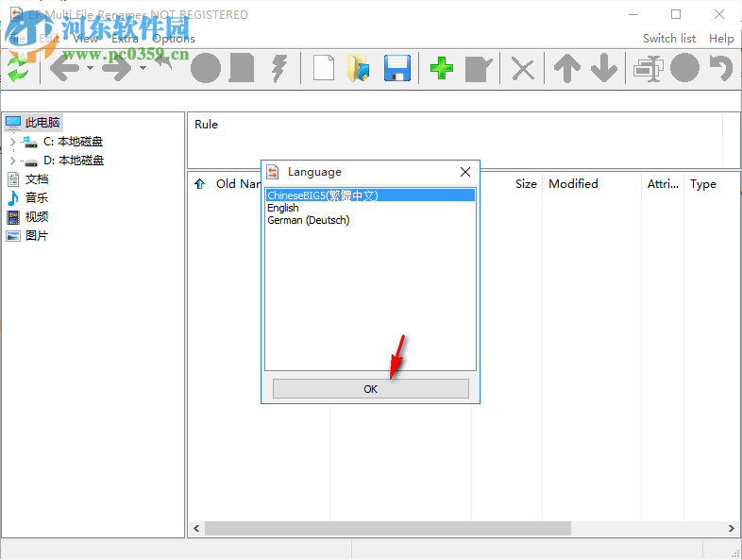
Task: Open the View menu
Action: (x=86, y=39)
